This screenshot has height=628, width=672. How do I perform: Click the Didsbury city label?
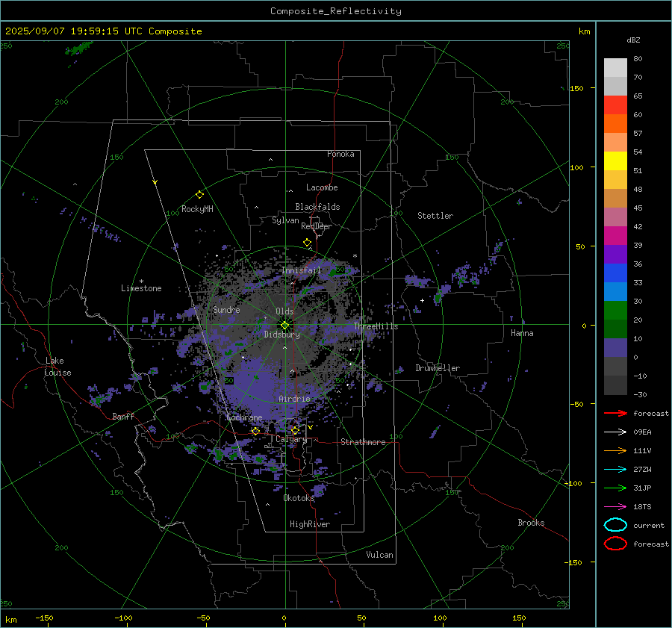[x=282, y=335]
